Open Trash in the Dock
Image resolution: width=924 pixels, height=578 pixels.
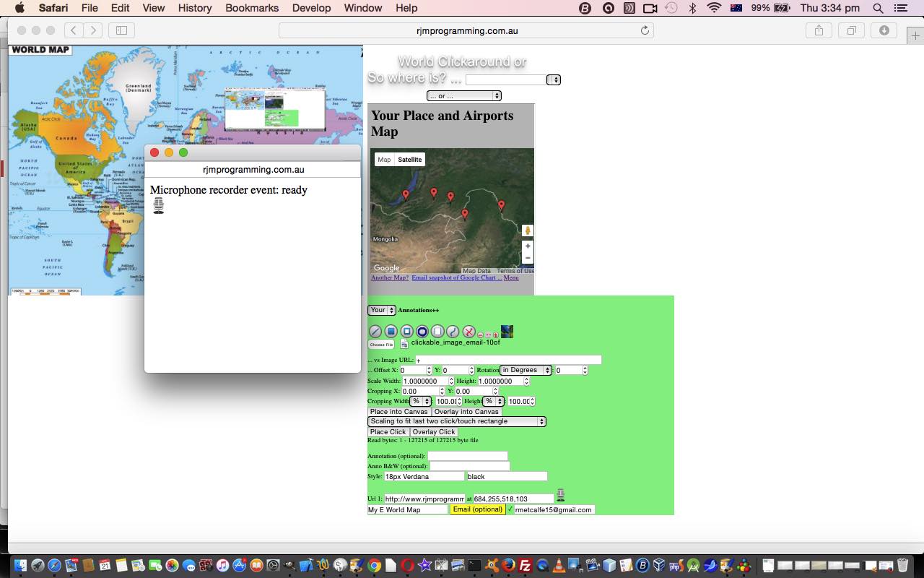902,566
